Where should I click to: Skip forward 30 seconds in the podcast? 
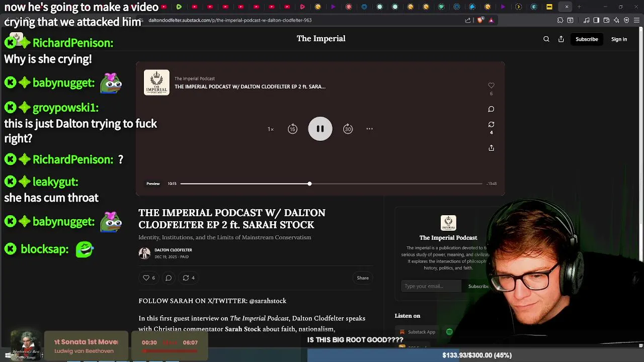[348, 129]
